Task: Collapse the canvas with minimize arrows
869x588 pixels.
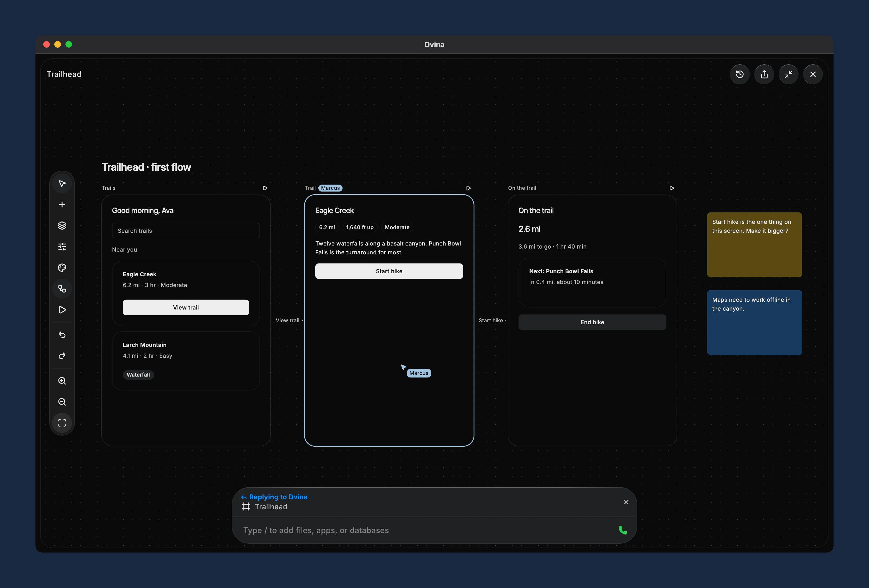Action: click(x=789, y=74)
